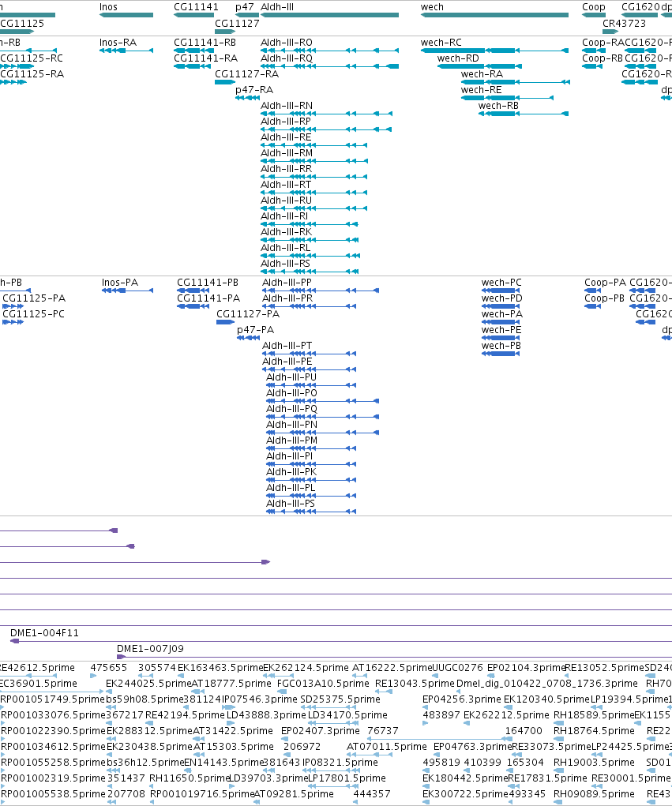This screenshot has width=672, height=806.
Task: Select the p47 gene label
Action: click(244, 7)
